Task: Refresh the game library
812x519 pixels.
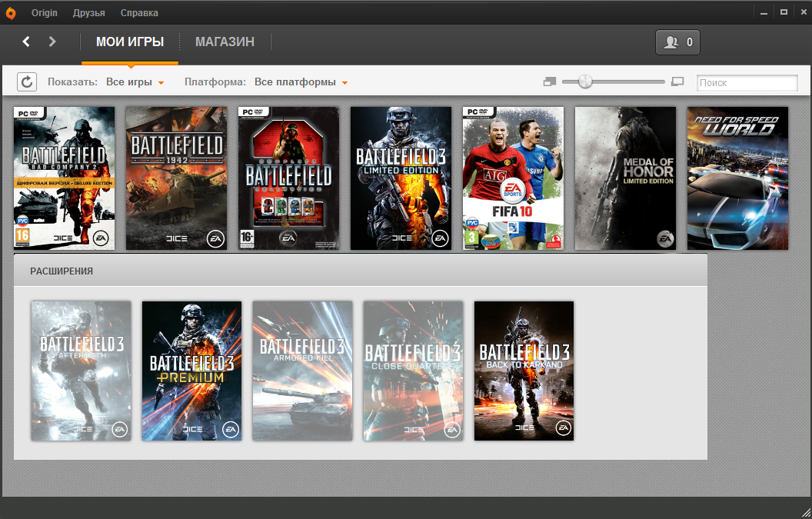Action: pyautogui.click(x=27, y=82)
